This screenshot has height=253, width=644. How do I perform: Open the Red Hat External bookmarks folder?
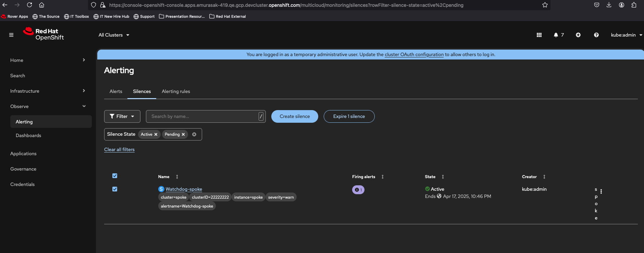point(227,16)
